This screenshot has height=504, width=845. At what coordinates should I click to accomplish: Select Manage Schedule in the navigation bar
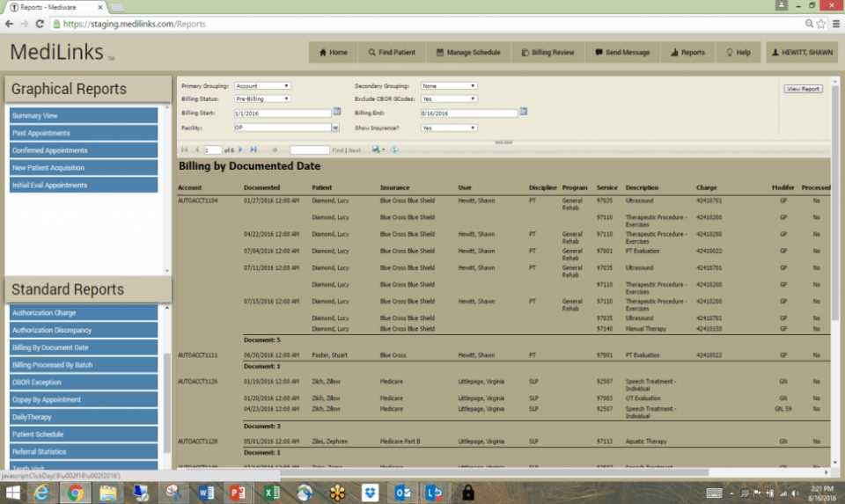coord(468,52)
